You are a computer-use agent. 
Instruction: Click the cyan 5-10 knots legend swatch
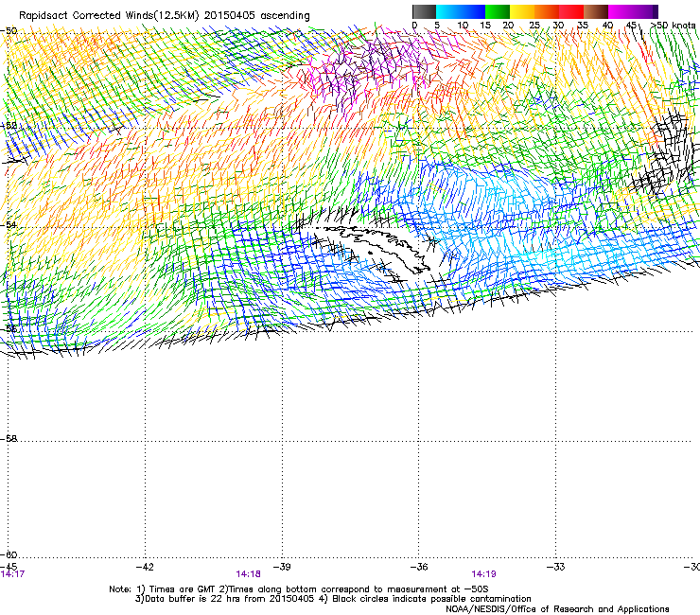pyautogui.click(x=448, y=11)
